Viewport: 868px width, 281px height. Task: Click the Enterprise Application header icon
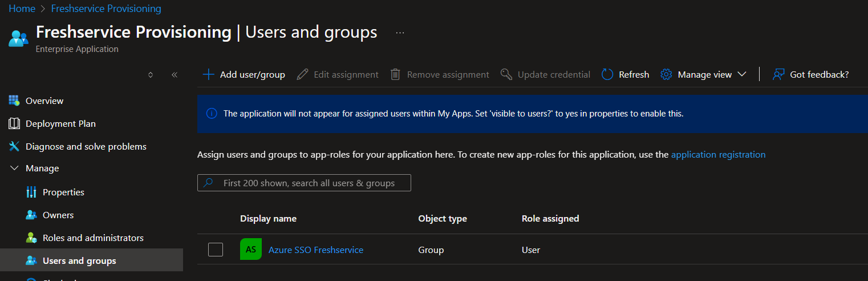(18, 38)
